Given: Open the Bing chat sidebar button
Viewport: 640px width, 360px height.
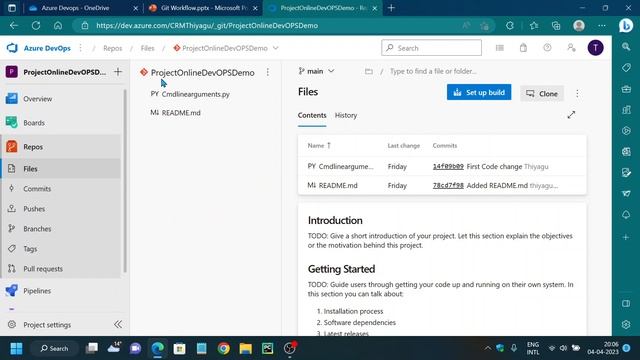Looking at the screenshot, I should pos(626,25).
